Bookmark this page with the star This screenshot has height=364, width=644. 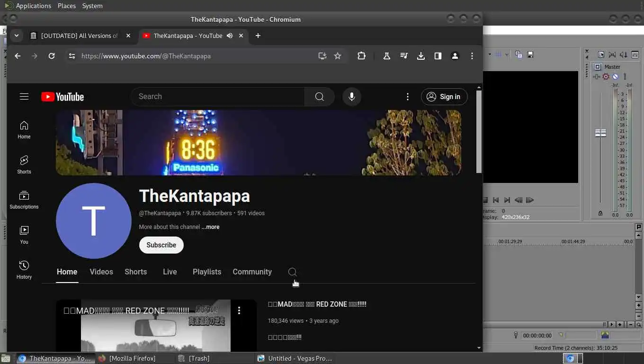coord(338,56)
